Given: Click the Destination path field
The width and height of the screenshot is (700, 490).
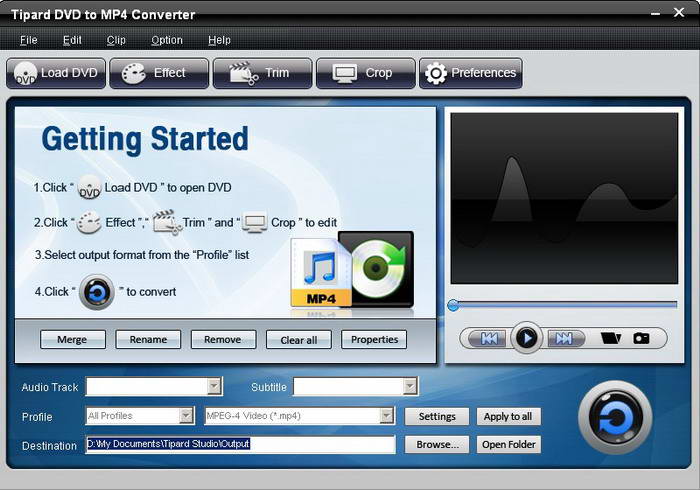Looking at the screenshot, I should point(241,444).
